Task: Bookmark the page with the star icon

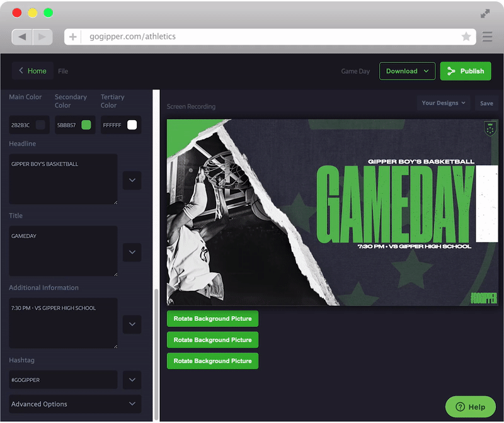Action: click(466, 37)
